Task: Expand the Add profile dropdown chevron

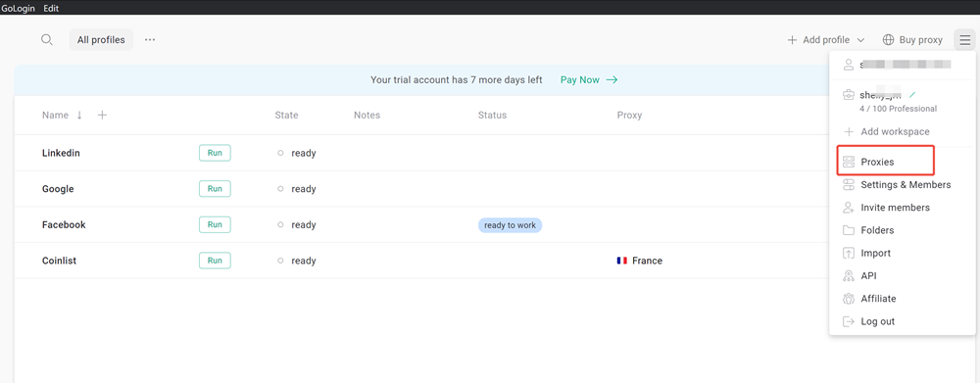Action: coord(860,40)
